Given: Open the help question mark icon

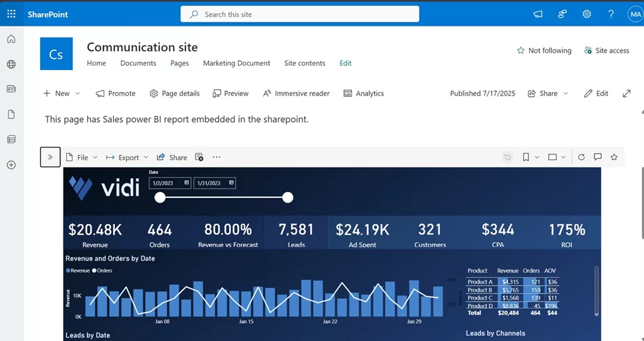Looking at the screenshot, I should pos(611,14).
